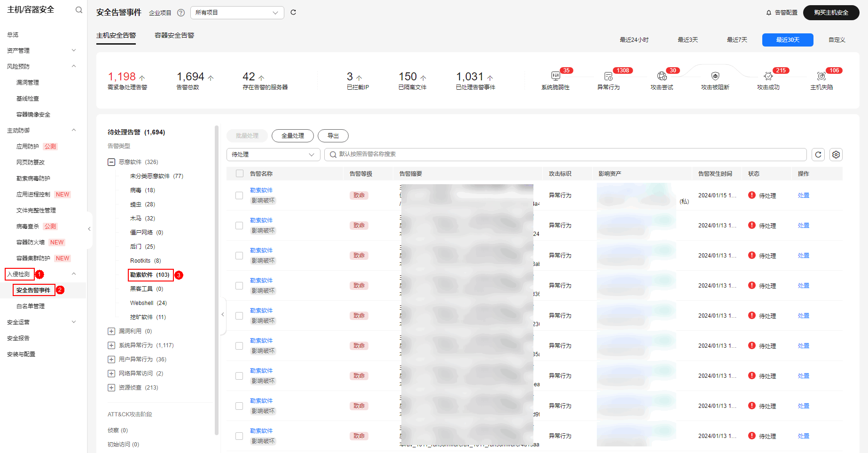
Task: Open table column settings gear icon
Action: [836, 154]
